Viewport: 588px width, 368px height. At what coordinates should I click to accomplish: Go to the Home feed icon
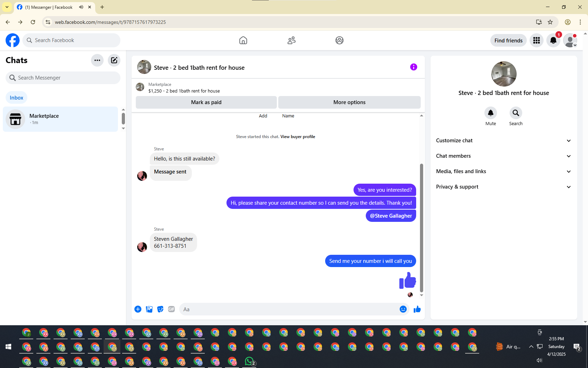(243, 40)
